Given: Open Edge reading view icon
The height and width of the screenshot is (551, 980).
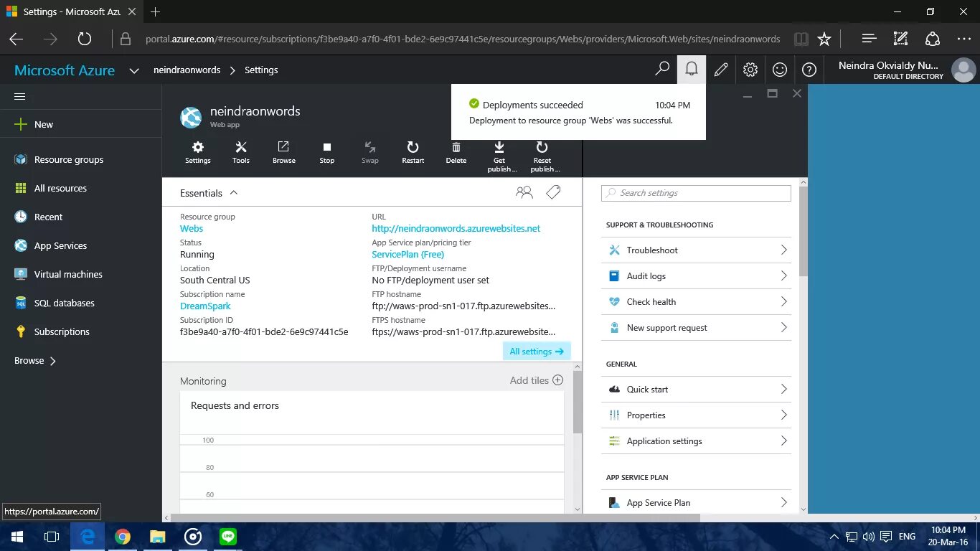Looking at the screenshot, I should tap(801, 39).
